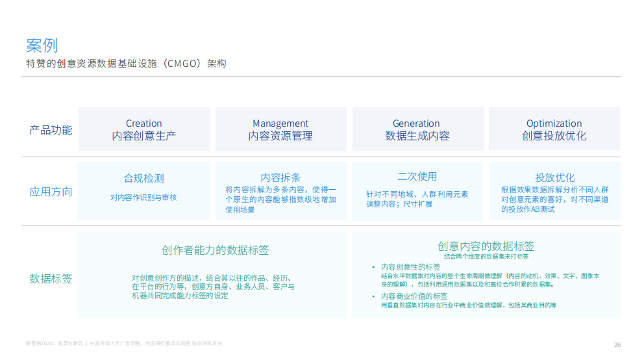
Task: Click the 对内容作识别与审核 description text
Action: click(143, 197)
